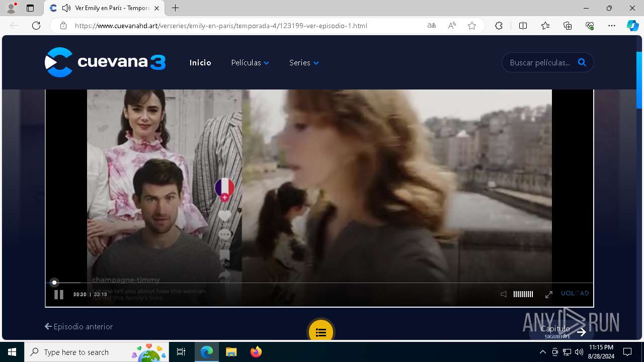The image size is (644, 362).
Task: Open the UQLOAD logo link
Action: [575, 294]
